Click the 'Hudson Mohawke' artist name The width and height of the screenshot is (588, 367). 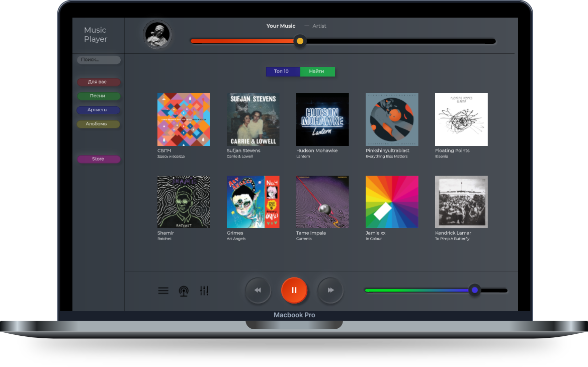click(317, 151)
